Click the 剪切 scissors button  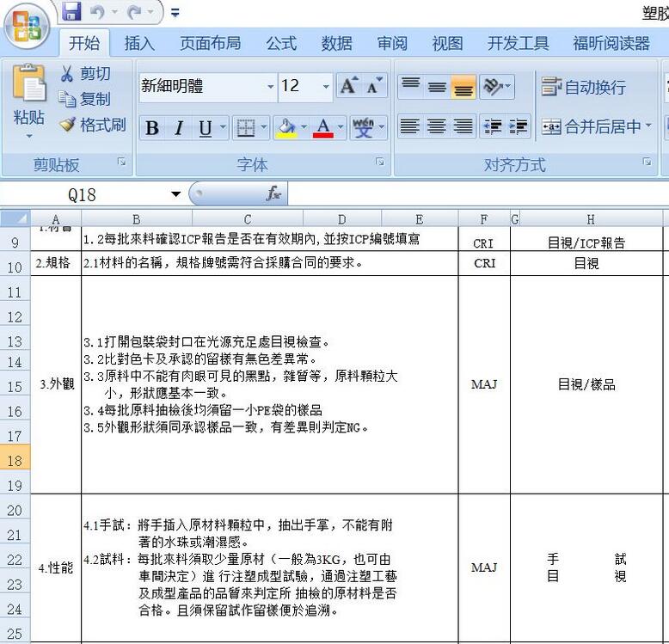[x=85, y=74]
